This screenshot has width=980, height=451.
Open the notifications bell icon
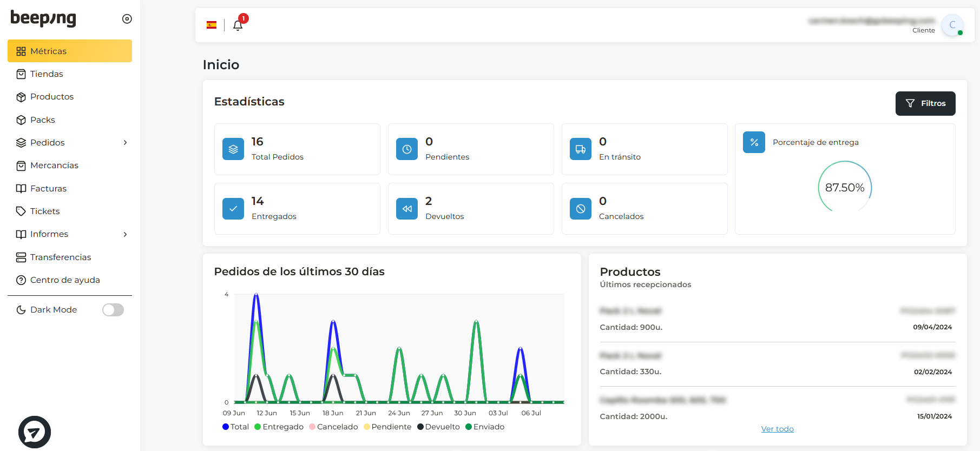click(238, 25)
